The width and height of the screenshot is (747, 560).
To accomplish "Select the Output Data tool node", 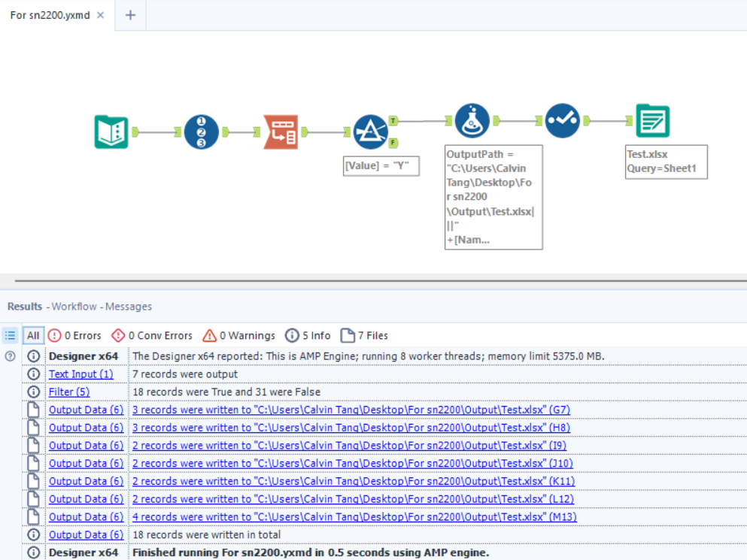I will (653, 120).
